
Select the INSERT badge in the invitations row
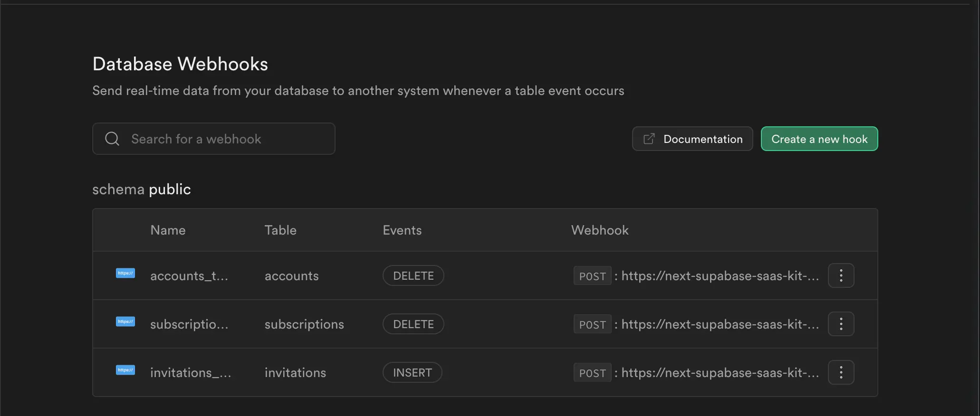pos(412,373)
